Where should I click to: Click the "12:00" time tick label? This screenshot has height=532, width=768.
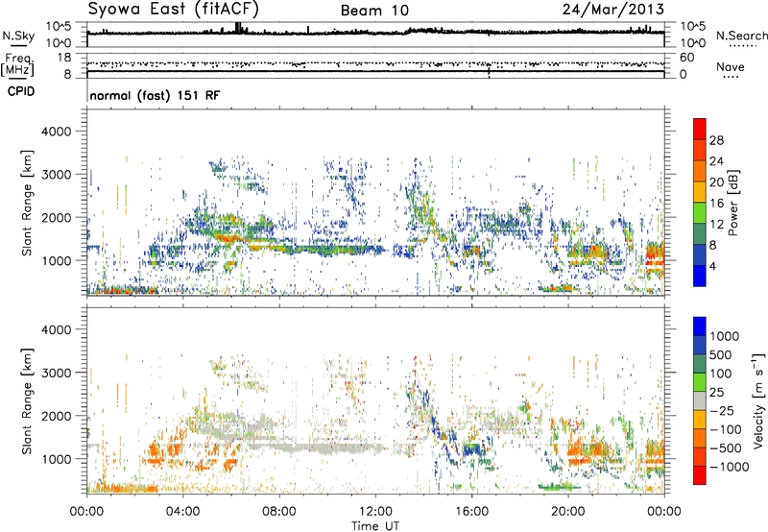click(375, 512)
